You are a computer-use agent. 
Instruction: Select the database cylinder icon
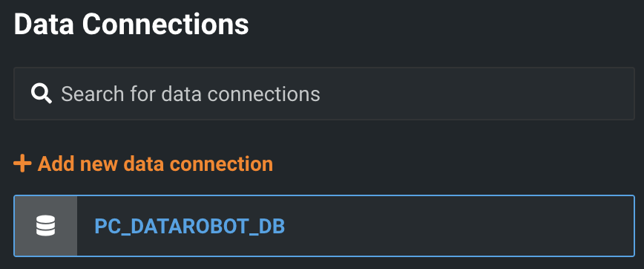[45, 226]
